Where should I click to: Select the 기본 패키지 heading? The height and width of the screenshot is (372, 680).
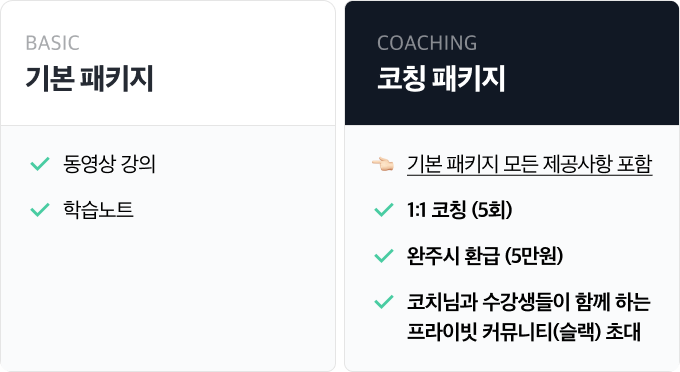coord(89,79)
